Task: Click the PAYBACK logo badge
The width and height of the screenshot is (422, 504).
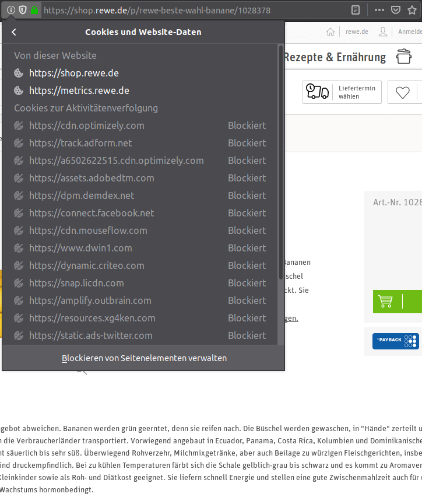Action: 396,341
